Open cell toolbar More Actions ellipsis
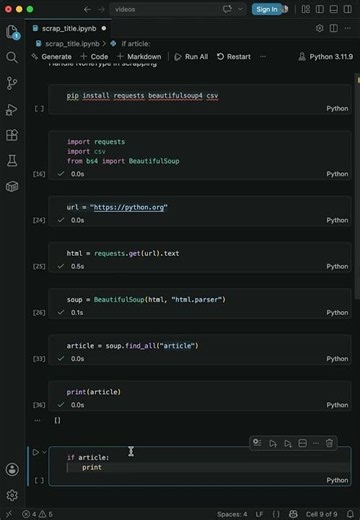The height and width of the screenshot is (520, 360). [x=316, y=443]
